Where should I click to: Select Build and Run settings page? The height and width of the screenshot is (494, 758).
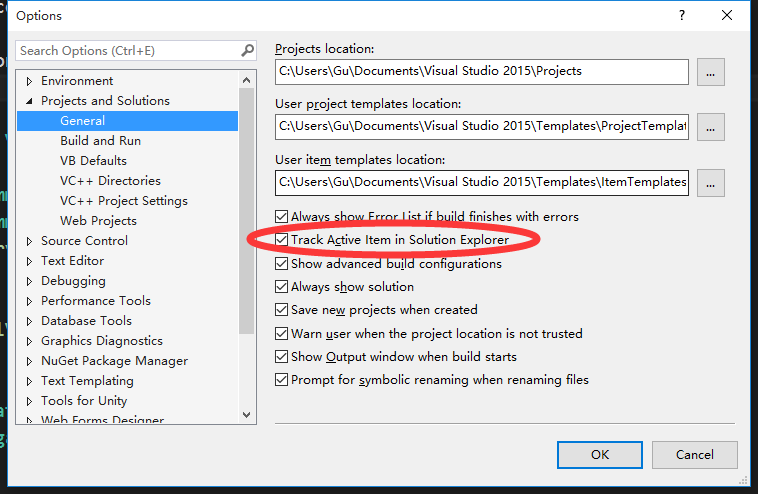(100, 141)
